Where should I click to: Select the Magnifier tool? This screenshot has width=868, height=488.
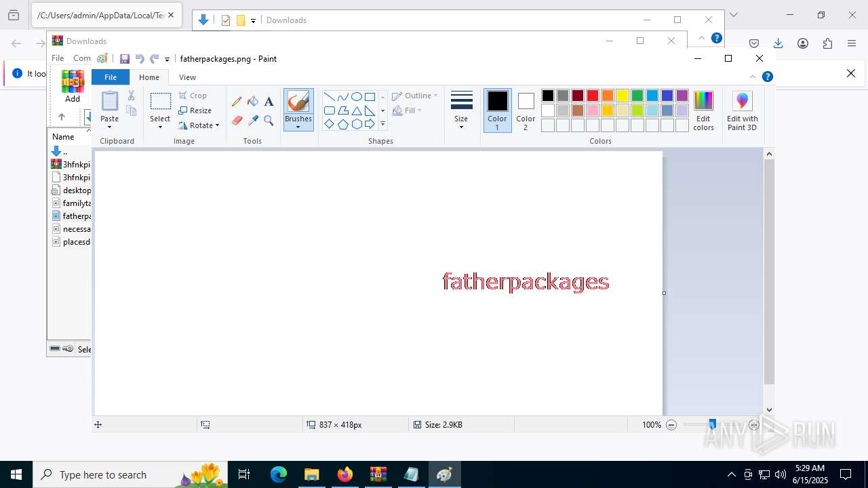[x=269, y=121]
